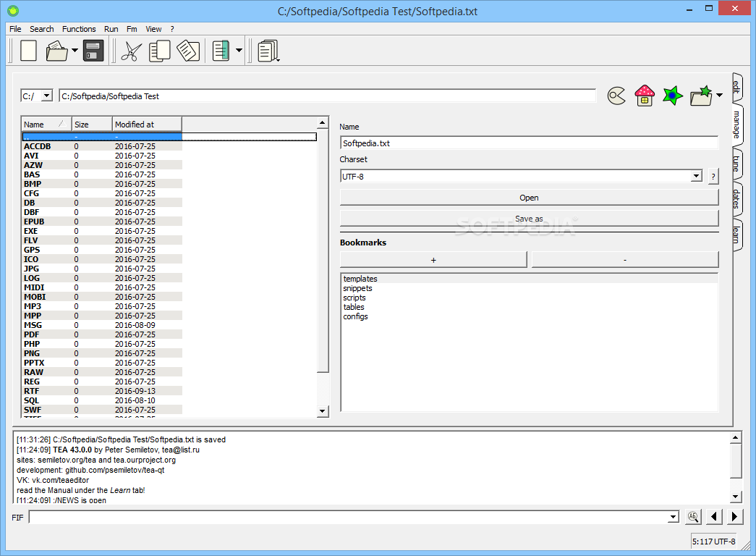Click the folder with star bookmark icon
Image resolution: width=756 pixels, height=556 pixels.
pyautogui.click(x=701, y=96)
